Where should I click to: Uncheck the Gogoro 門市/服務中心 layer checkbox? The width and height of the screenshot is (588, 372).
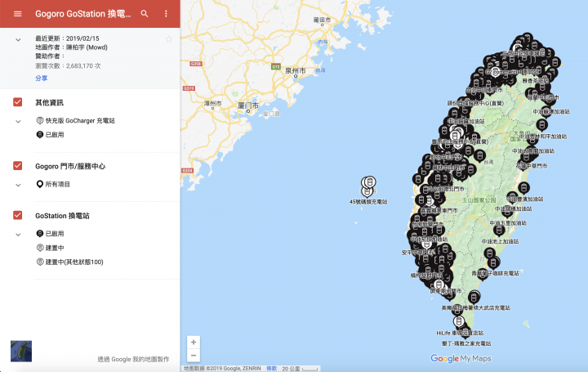tap(18, 165)
